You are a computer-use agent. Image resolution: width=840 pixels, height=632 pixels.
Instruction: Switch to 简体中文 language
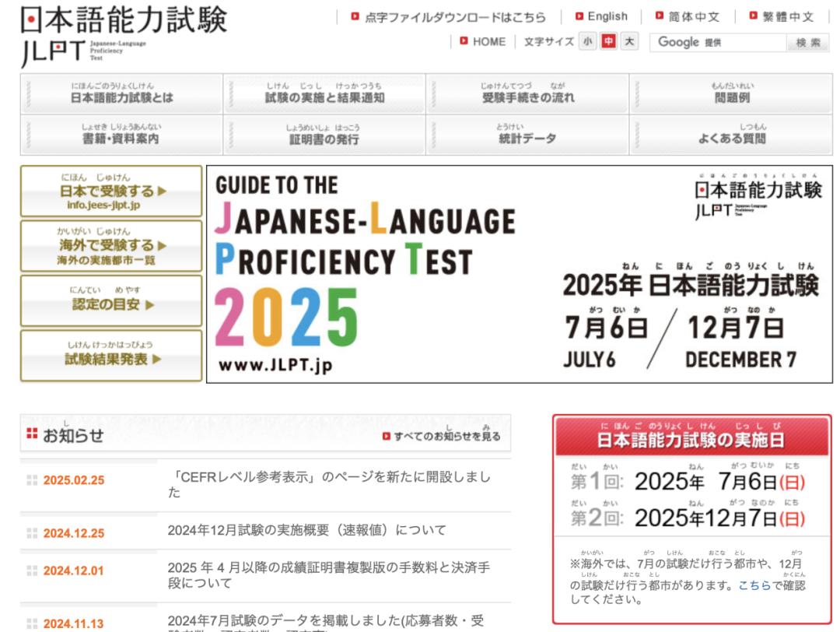click(693, 16)
